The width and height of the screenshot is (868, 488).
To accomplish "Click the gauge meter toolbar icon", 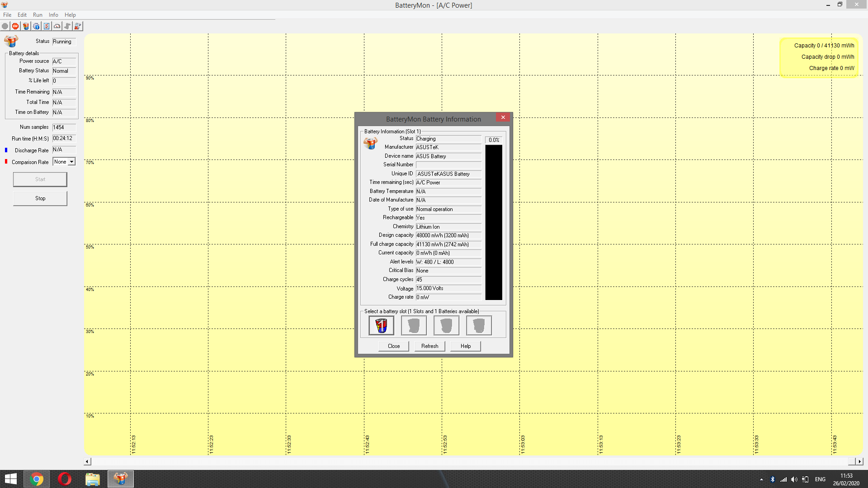I will 57,26.
